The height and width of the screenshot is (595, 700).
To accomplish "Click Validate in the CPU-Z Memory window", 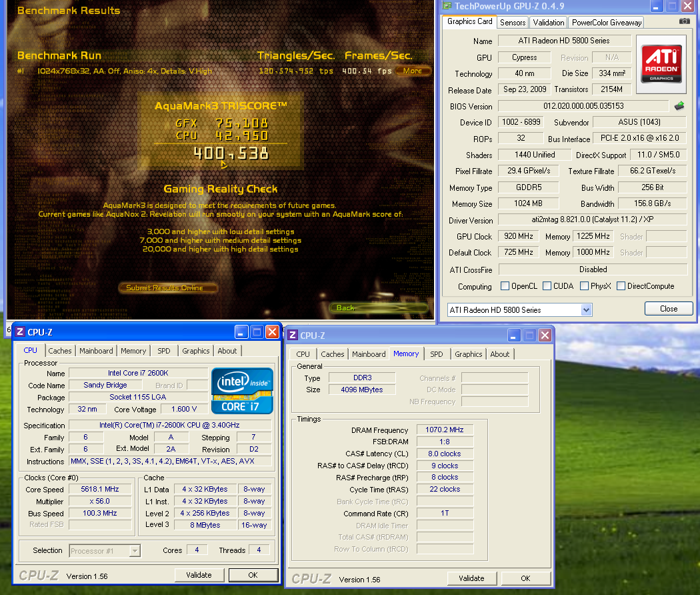I will [x=471, y=578].
